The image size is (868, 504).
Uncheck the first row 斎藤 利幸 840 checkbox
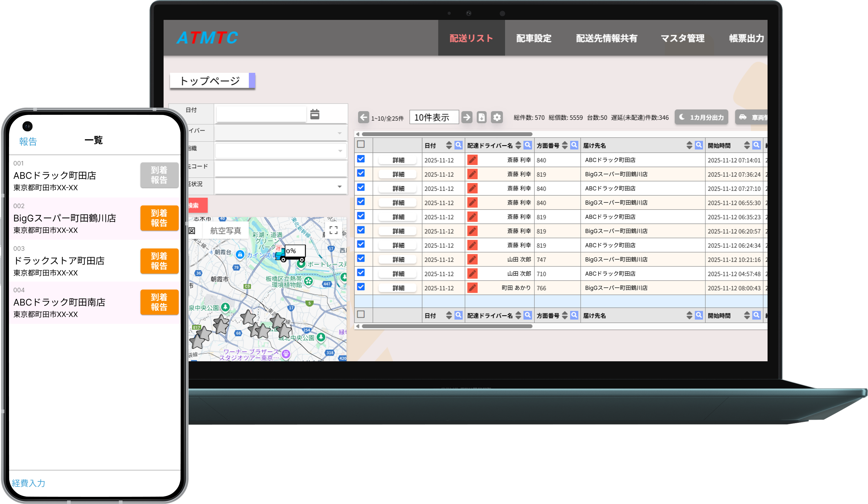(x=361, y=159)
